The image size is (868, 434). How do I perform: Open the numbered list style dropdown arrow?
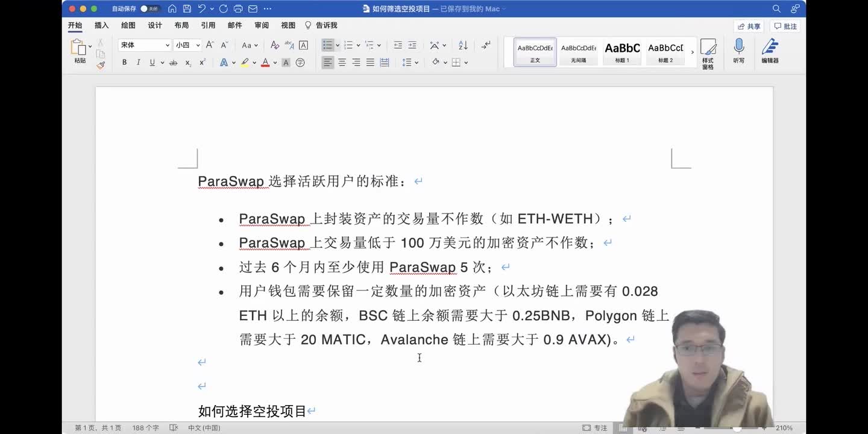coord(358,45)
